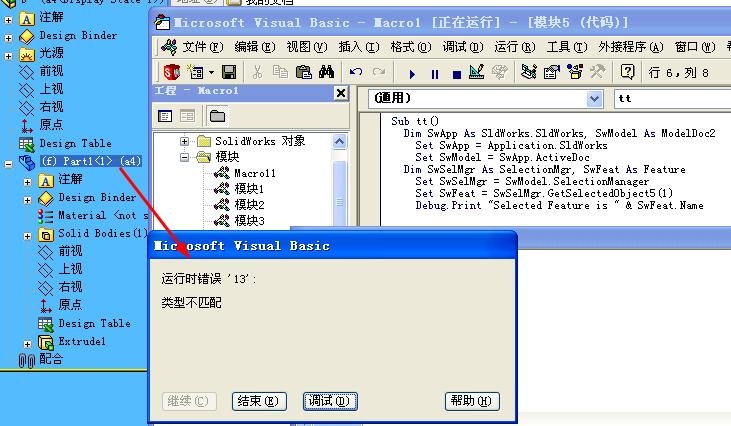Expand the Solid Bodies(1) node
This screenshot has height=426, width=731.
coord(28,236)
